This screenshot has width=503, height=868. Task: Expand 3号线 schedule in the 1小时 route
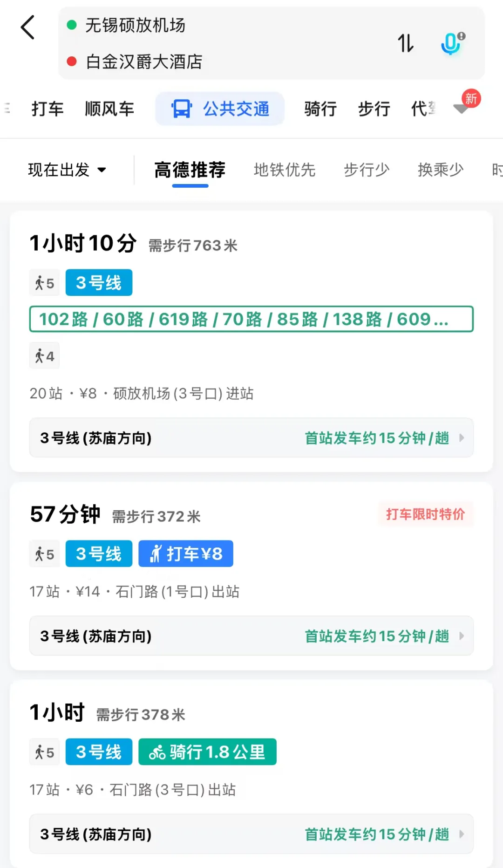point(251,834)
